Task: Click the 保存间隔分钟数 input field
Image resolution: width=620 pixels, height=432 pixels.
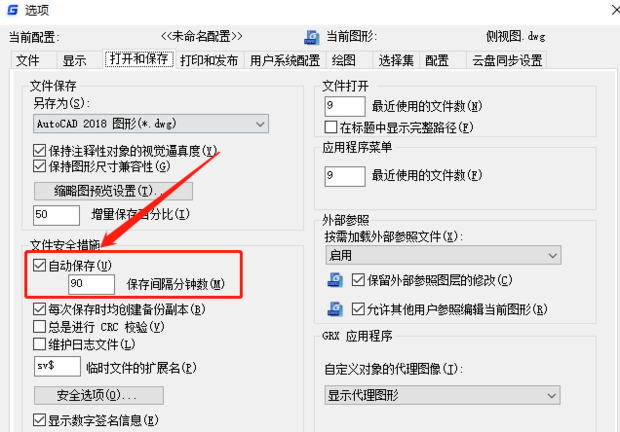Action: tap(91, 284)
